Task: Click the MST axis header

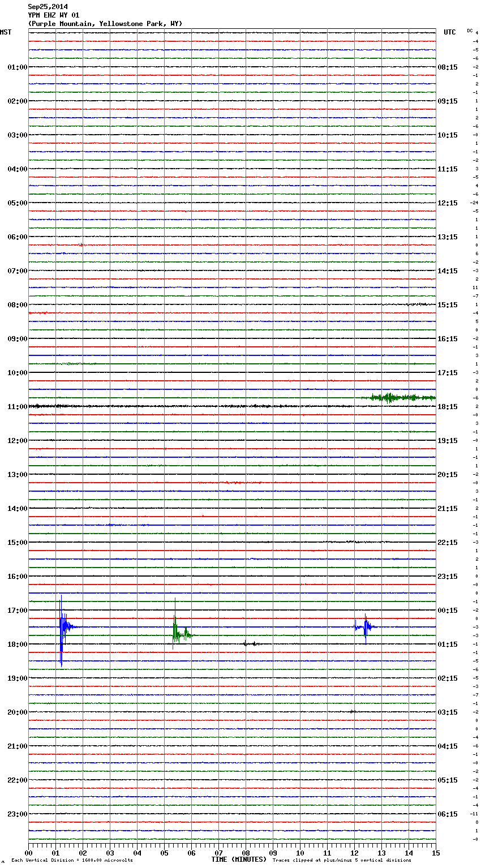Action: (x=6, y=32)
